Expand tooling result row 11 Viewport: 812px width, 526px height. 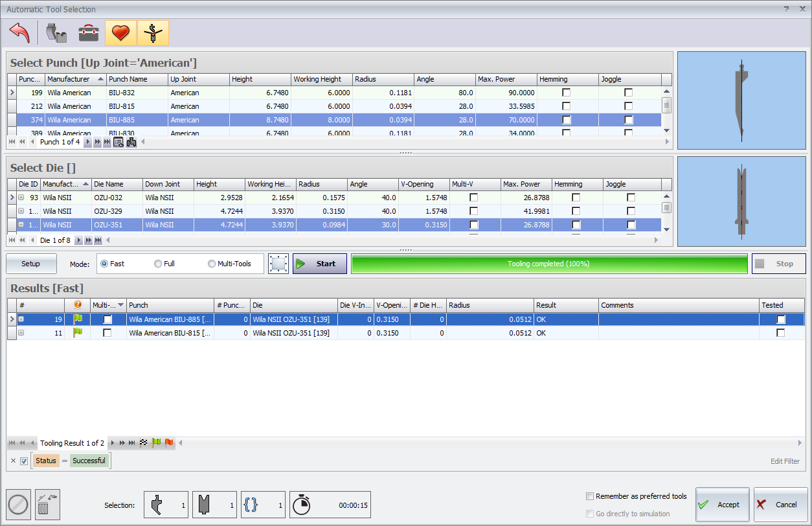(21, 333)
